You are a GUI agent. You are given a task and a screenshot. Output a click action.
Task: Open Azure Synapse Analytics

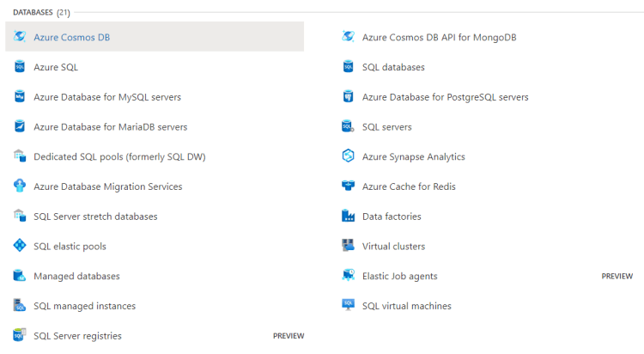coord(414,157)
